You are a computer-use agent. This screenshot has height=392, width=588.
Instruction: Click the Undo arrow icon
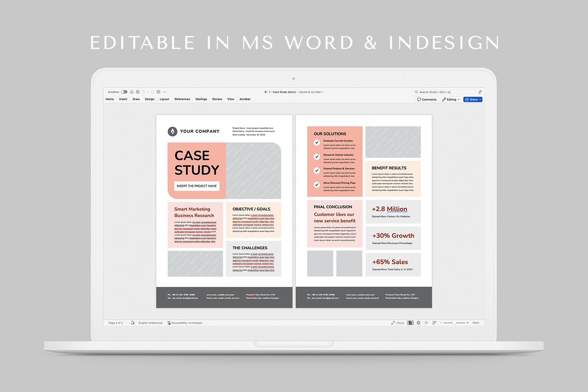click(143, 92)
